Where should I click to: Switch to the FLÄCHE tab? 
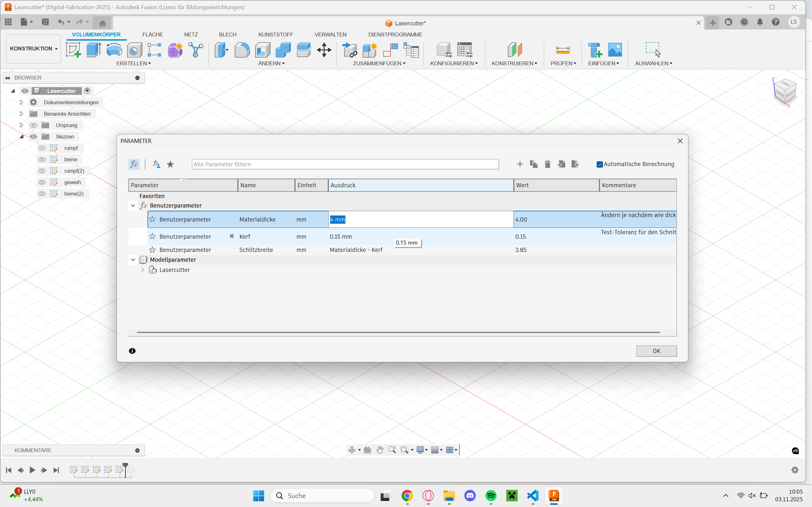tap(152, 35)
